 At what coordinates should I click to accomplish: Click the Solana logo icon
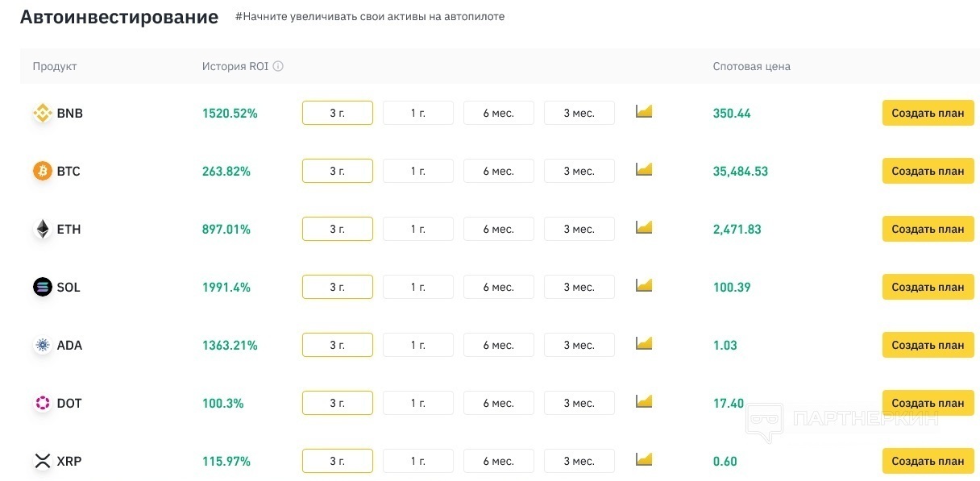(42, 288)
